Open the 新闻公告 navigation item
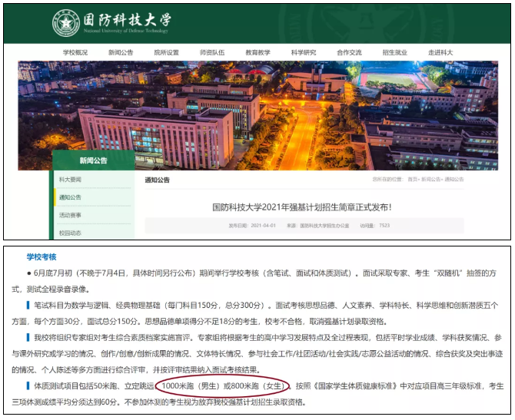 tap(120, 52)
